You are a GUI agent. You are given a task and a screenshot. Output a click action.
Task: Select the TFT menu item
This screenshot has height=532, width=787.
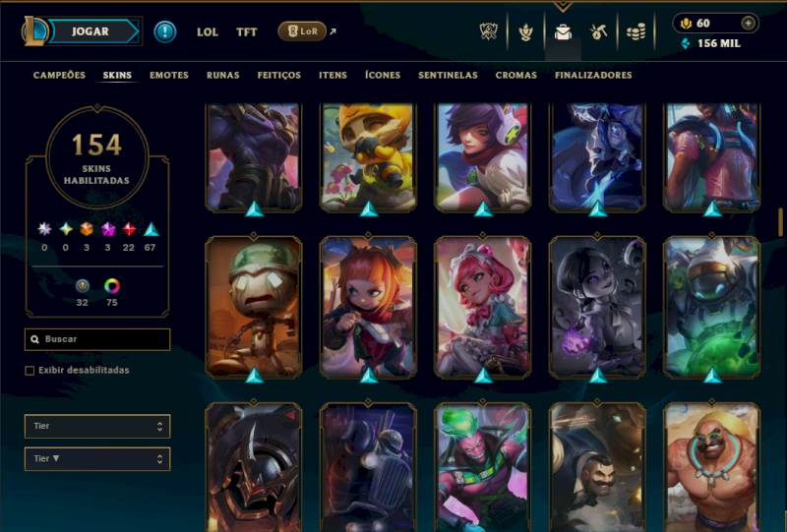pos(247,32)
